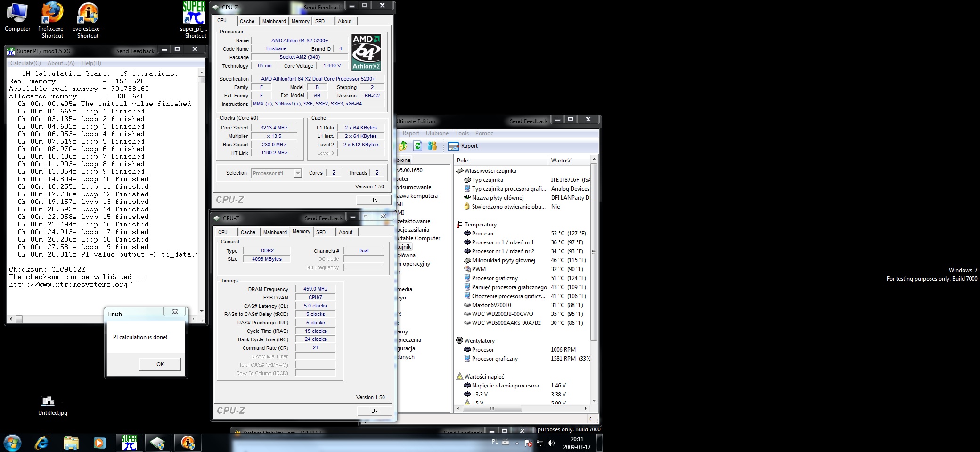This screenshot has width=980, height=452.
Task: Click the Windows Start orb
Action: [12, 443]
